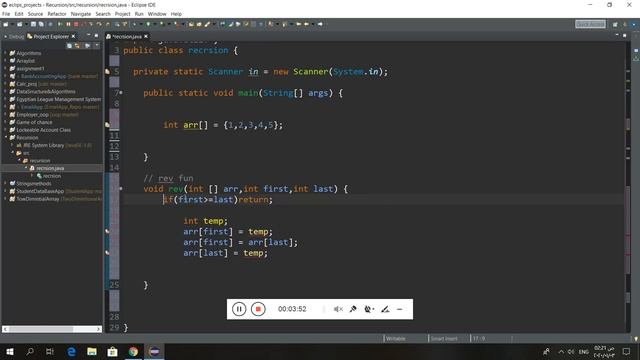The image size is (640, 360).
Task: Open the Refactor menu
Action: (57, 14)
